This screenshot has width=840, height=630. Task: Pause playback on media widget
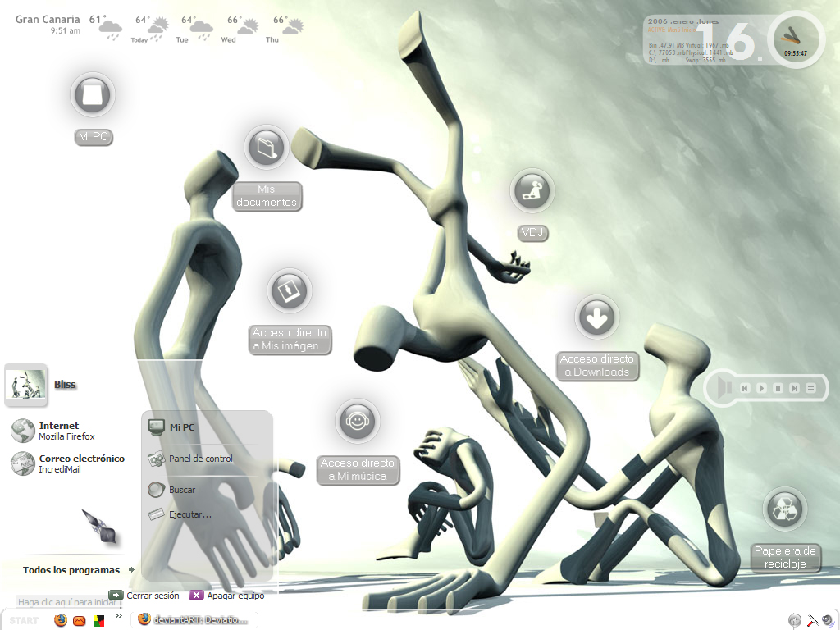pyautogui.click(x=778, y=388)
